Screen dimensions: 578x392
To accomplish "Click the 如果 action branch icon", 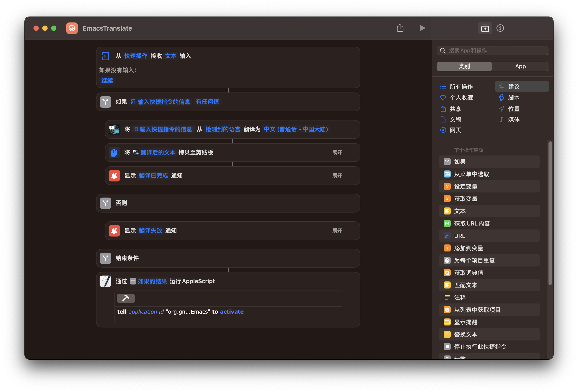I will [106, 102].
